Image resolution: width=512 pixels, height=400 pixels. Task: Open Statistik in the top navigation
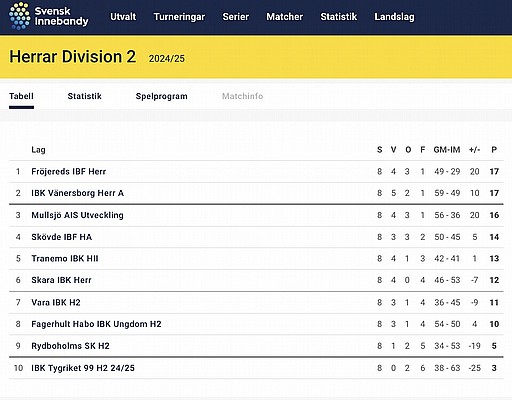339,17
